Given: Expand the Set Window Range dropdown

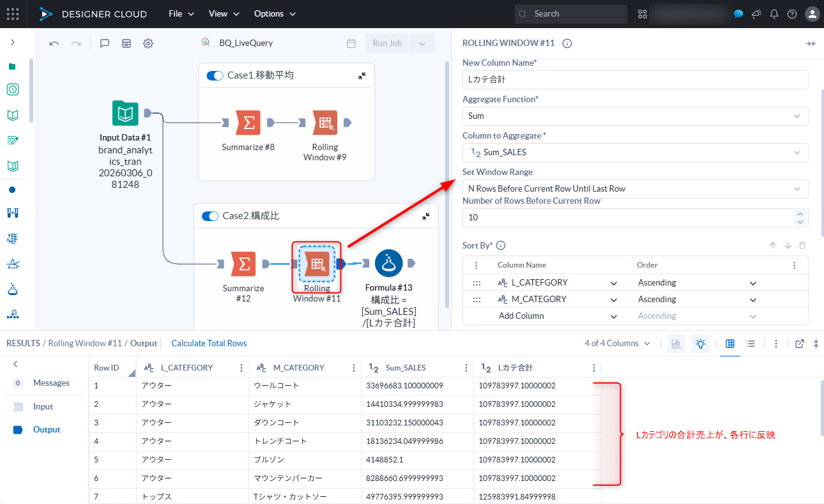Looking at the screenshot, I should [635, 189].
